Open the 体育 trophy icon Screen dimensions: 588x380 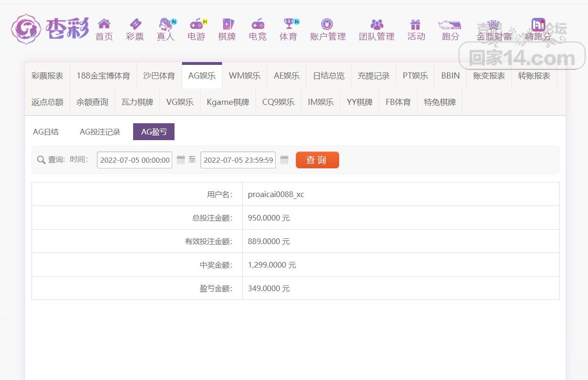pos(288,24)
